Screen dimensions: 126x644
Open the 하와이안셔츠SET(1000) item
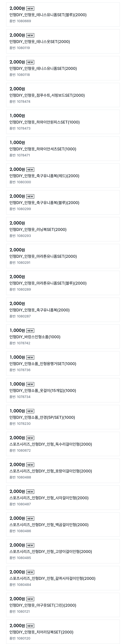pos(63,149)
